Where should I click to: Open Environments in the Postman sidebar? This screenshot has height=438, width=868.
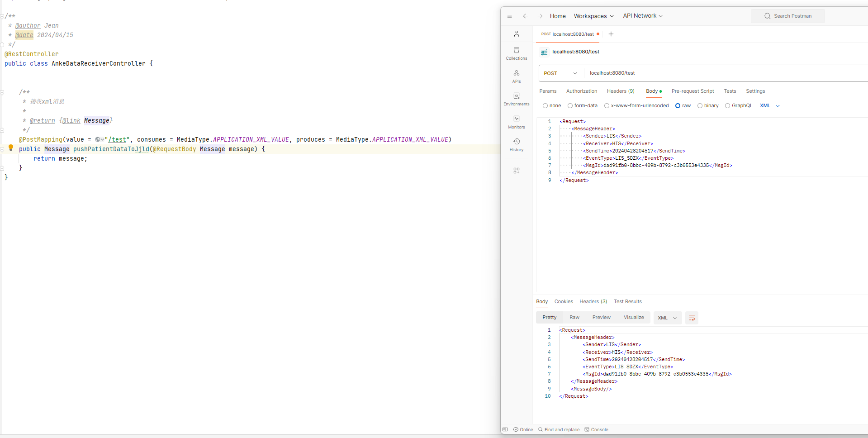pos(517,99)
